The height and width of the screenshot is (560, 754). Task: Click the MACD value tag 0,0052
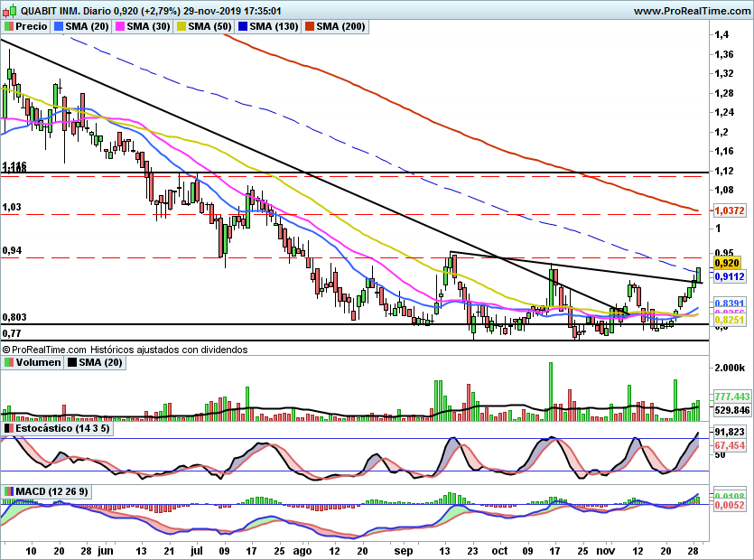(x=730, y=505)
